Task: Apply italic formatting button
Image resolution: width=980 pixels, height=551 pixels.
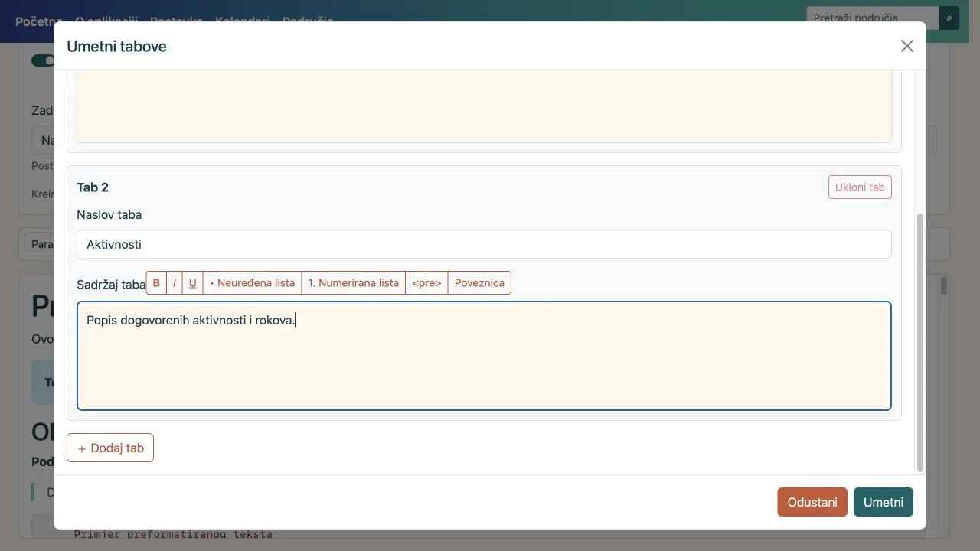Action: point(175,283)
